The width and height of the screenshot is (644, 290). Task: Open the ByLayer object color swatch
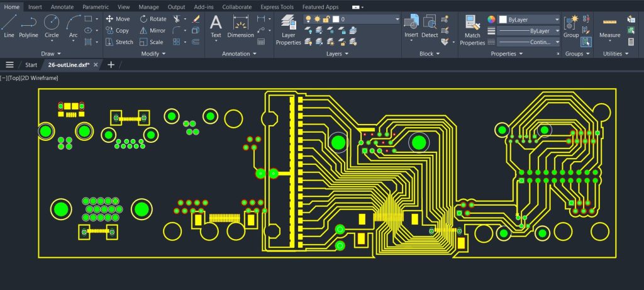pyautogui.click(x=502, y=20)
